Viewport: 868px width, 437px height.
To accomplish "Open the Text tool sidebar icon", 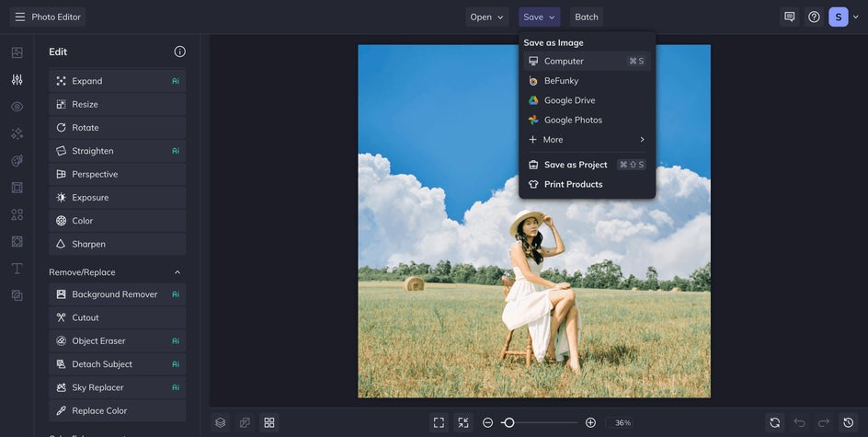I will [17, 269].
